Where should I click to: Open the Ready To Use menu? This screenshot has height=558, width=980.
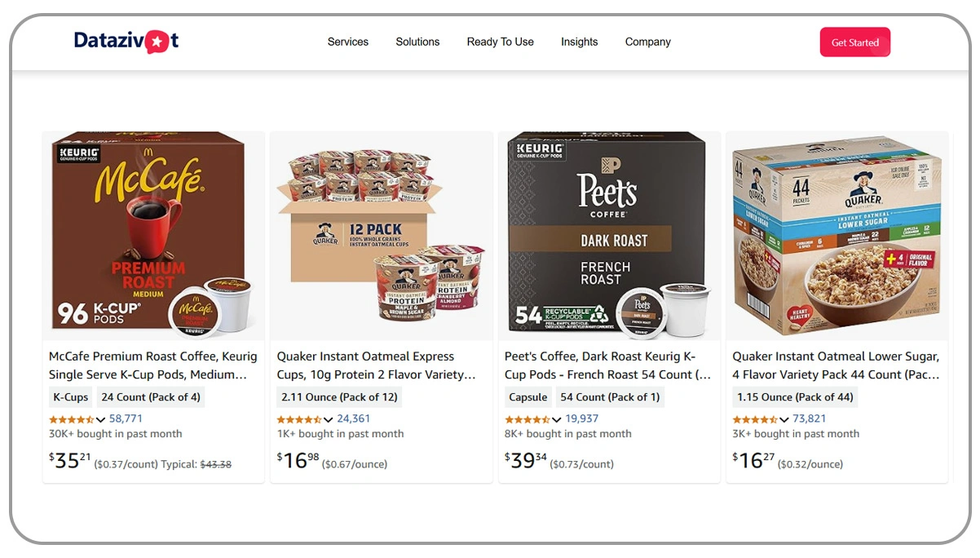pyautogui.click(x=500, y=42)
